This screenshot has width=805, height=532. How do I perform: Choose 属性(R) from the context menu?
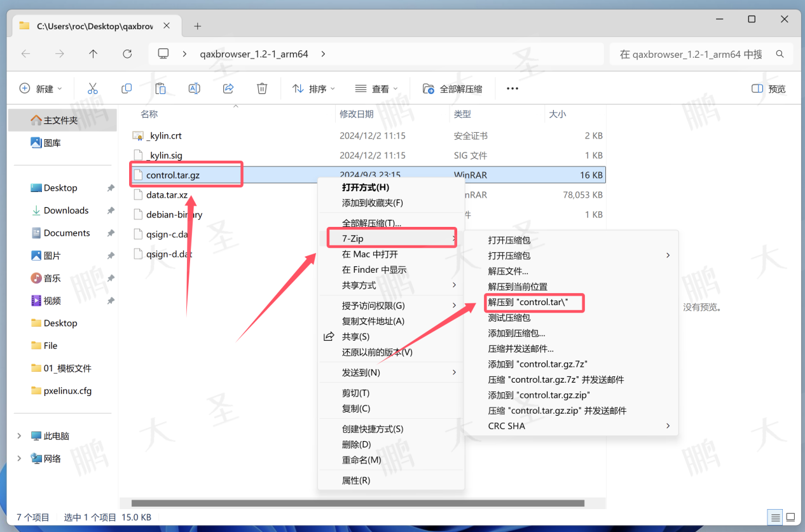point(356,481)
